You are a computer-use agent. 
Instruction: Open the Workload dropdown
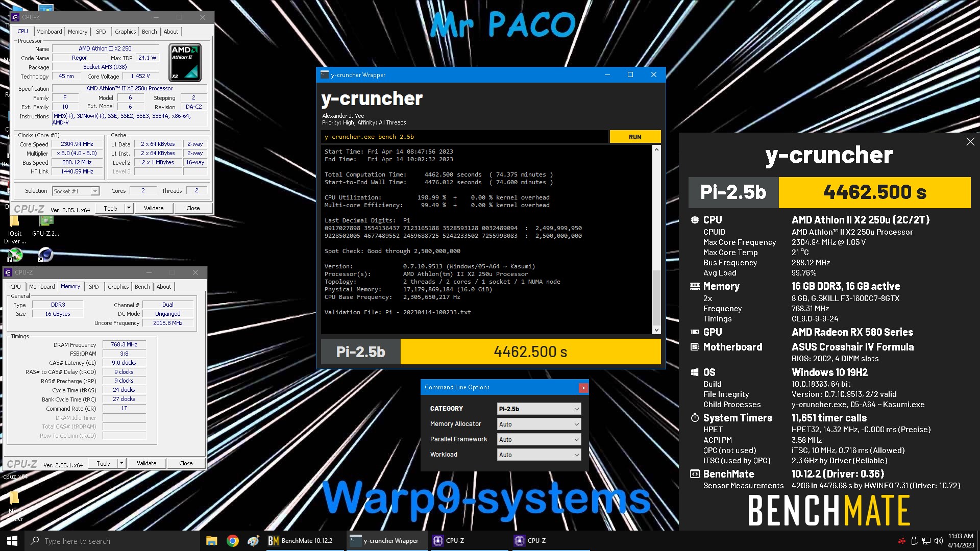[x=539, y=455]
